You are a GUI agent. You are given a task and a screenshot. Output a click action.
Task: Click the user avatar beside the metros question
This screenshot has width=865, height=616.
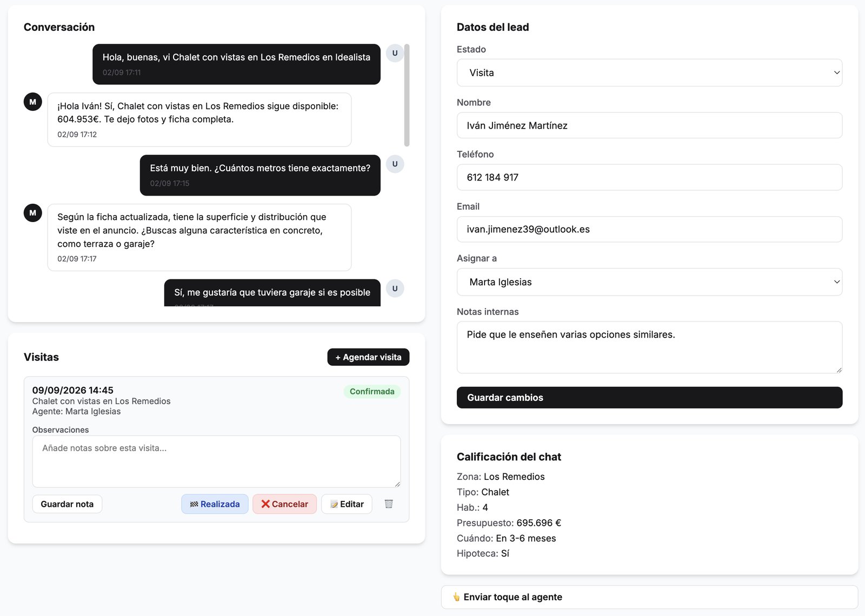tap(395, 164)
